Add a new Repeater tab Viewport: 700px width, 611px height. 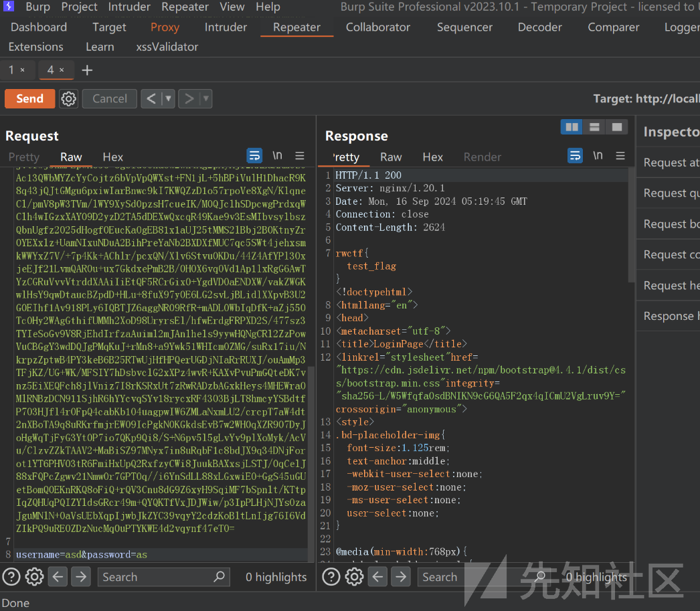tap(87, 70)
